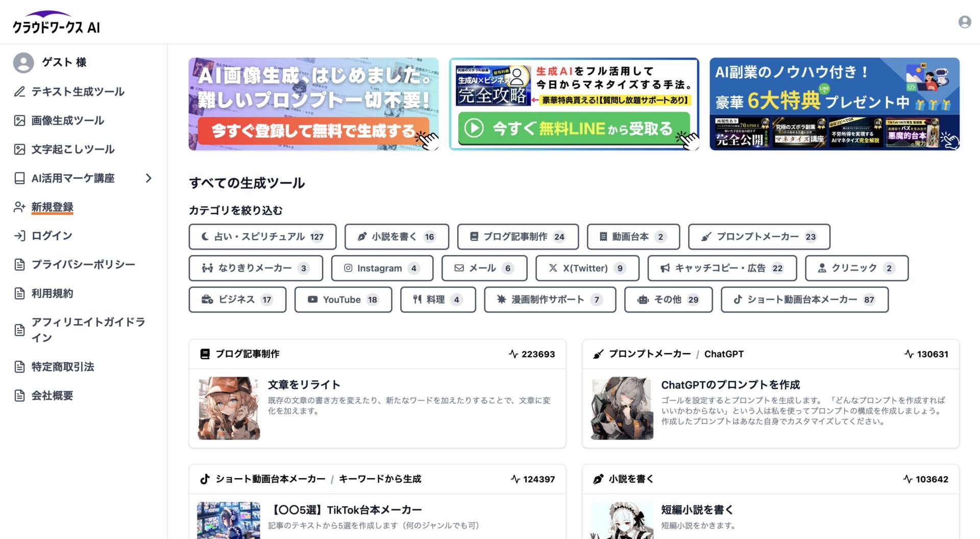The image size is (980, 539).
Task: Filter by 料理 category
Action: (438, 300)
